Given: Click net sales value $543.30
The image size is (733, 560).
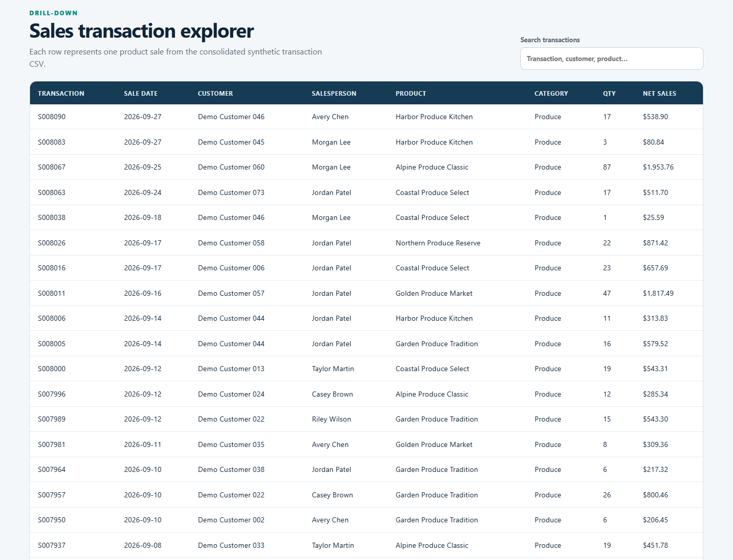Looking at the screenshot, I should (656, 419).
